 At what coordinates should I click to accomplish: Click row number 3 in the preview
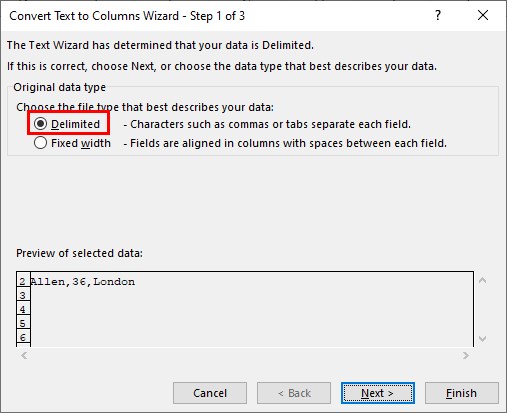coord(23,295)
